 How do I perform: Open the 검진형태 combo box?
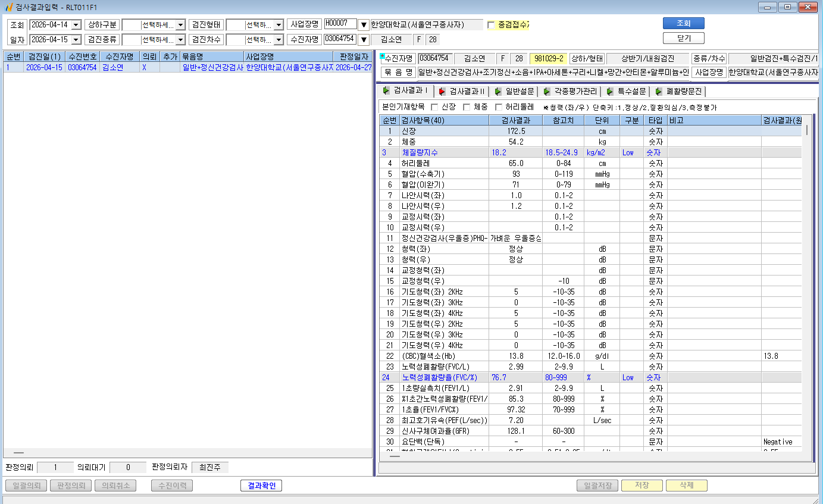[x=278, y=25]
